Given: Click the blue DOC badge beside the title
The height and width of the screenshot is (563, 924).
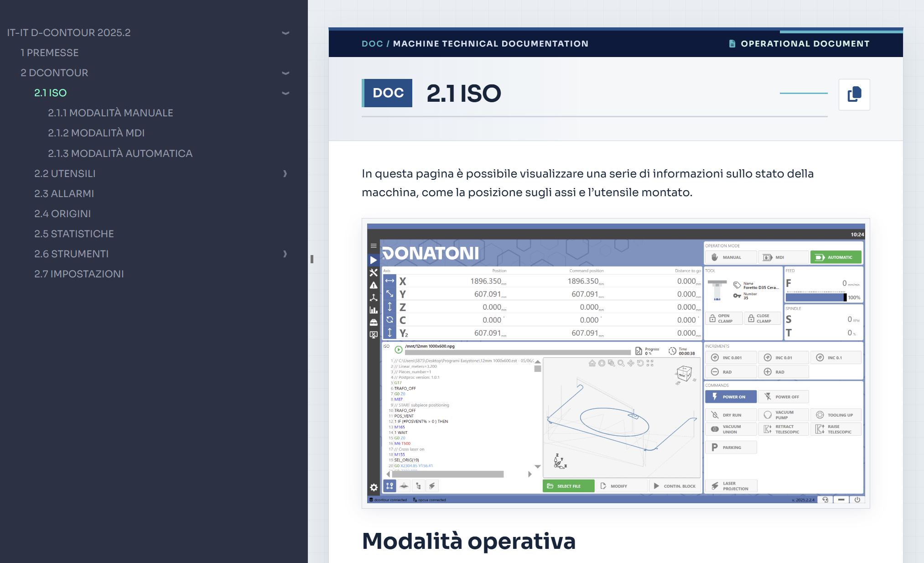Looking at the screenshot, I should [387, 93].
